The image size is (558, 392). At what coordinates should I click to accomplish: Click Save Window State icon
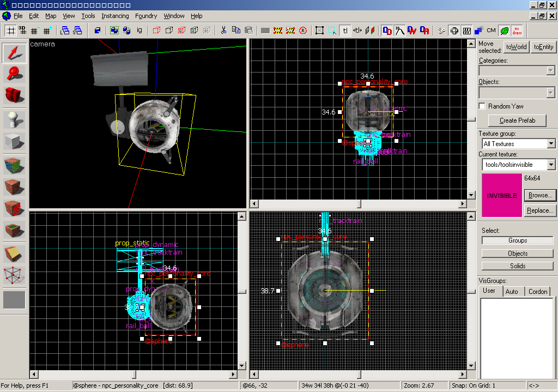77,31
